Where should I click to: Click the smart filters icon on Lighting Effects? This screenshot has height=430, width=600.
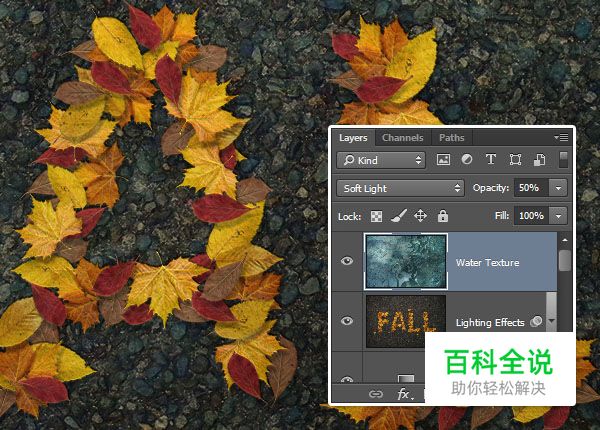(x=536, y=321)
